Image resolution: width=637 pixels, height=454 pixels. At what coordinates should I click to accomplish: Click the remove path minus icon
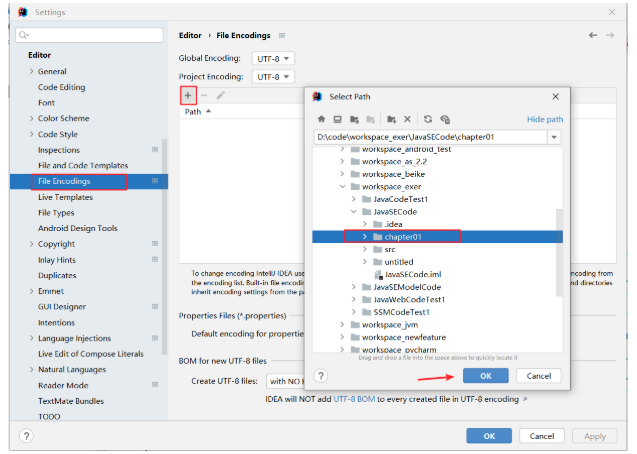tap(204, 95)
